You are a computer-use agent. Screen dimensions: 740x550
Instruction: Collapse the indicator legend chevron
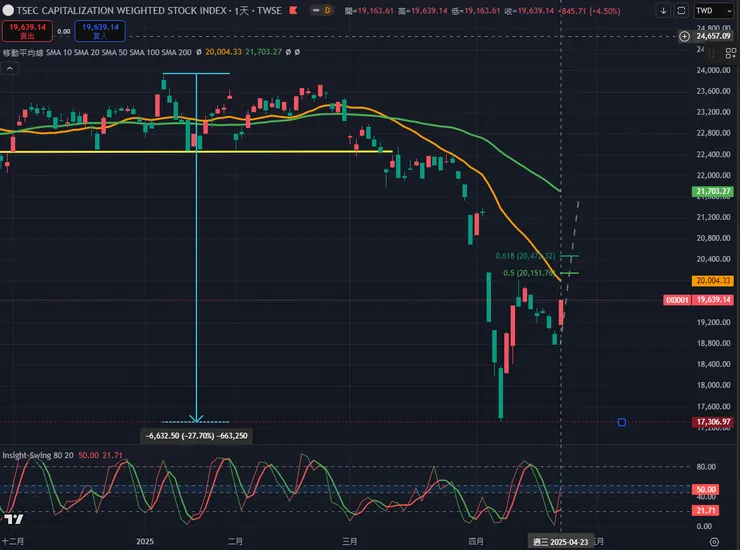pyautogui.click(x=9, y=68)
